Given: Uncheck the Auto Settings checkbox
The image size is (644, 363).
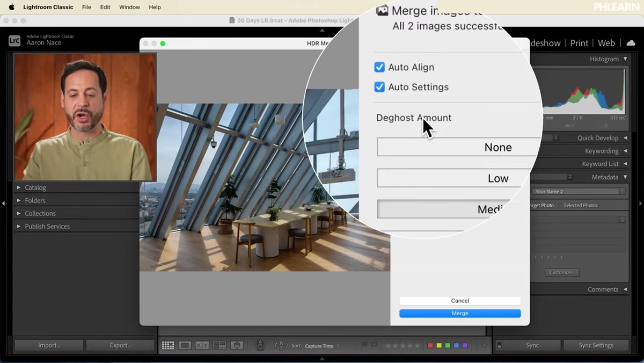Looking at the screenshot, I should [379, 87].
